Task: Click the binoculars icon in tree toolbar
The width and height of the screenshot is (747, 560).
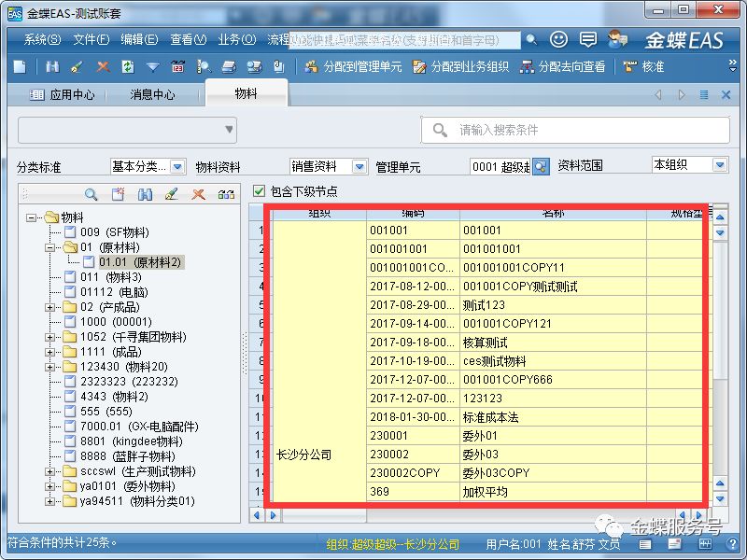Action: point(145,194)
